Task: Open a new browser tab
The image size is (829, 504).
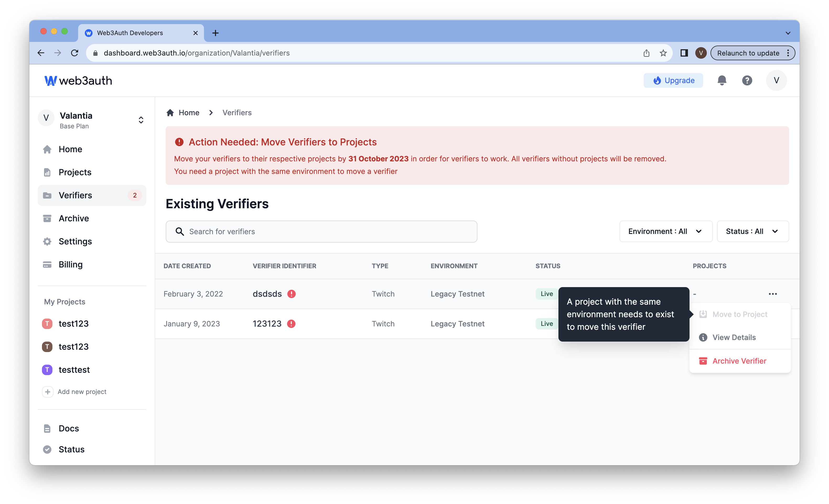Action: pyautogui.click(x=215, y=33)
